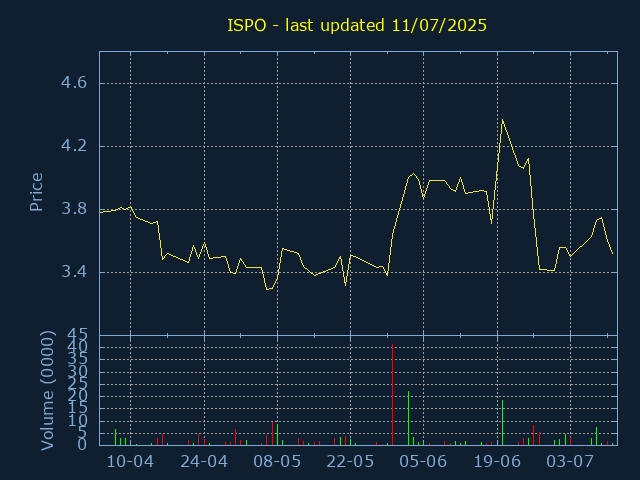Click the 3.4 price axis label
Image resolution: width=640 pixels, height=480 pixels.
[74, 271]
